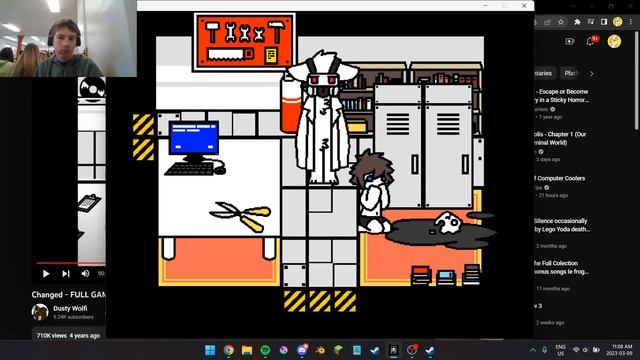The image size is (640, 360).
Task: Open the round taskbar icon with red badge
Action: pyautogui.click(x=412, y=350)
